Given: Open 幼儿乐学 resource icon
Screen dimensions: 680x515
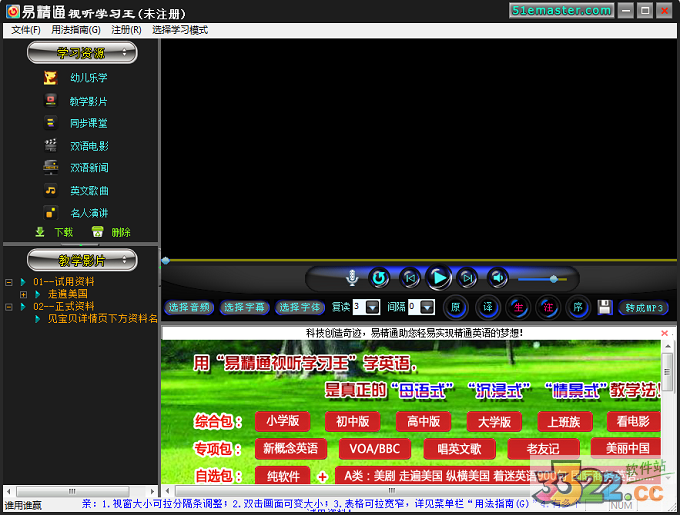Looking at the screenshot, I should (50, 78).
